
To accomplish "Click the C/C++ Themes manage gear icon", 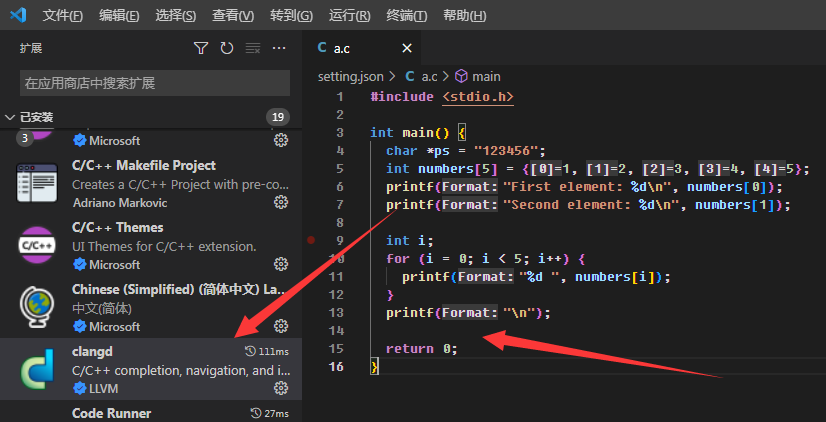I will pyautogui.click(x=281, y=265).
